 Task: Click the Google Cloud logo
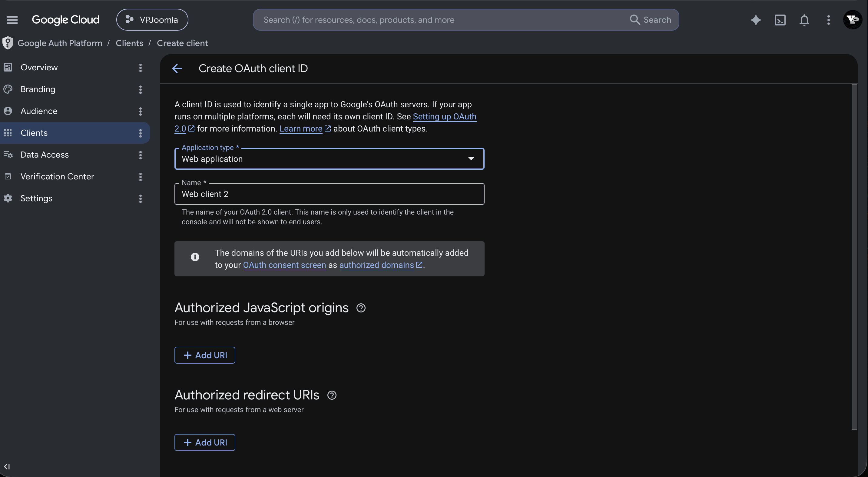(x=65, y=20)
